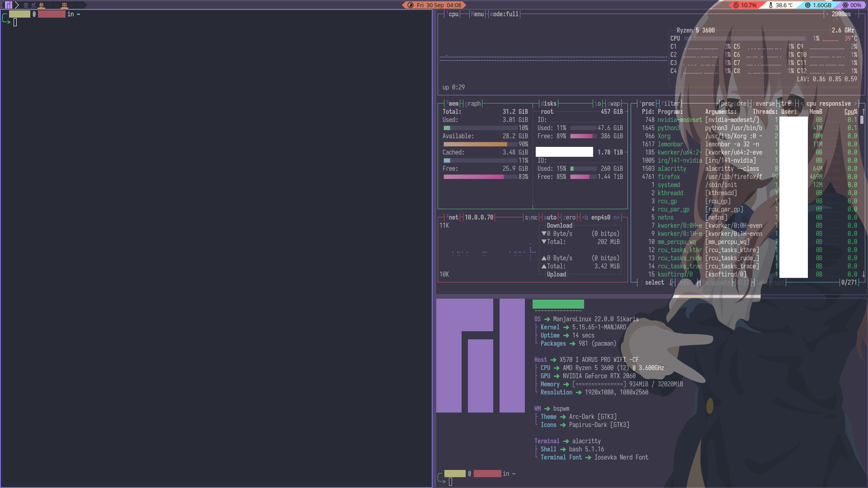Click the prompt cursor in the neofetch terminal

(x=450, y=482)
